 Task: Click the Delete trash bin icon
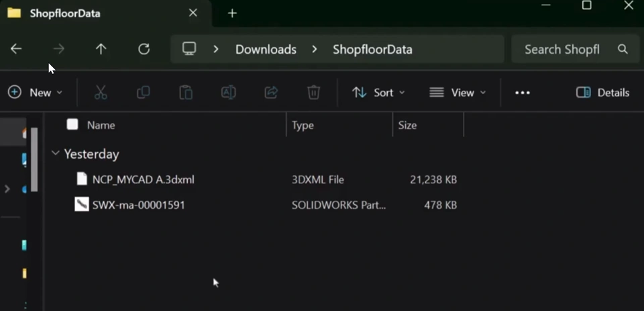(x=313, y=93)
